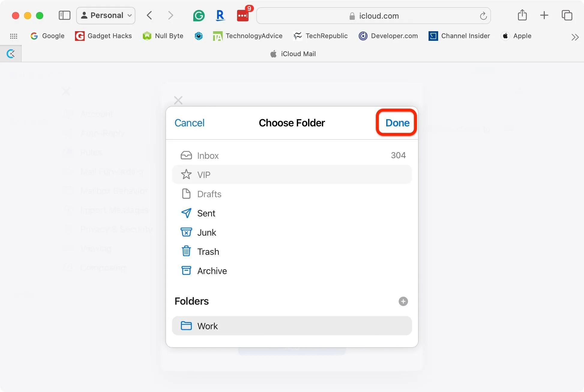Select the Trash folder
This screenshot has width=584, height=392.
tap(292, 252)
